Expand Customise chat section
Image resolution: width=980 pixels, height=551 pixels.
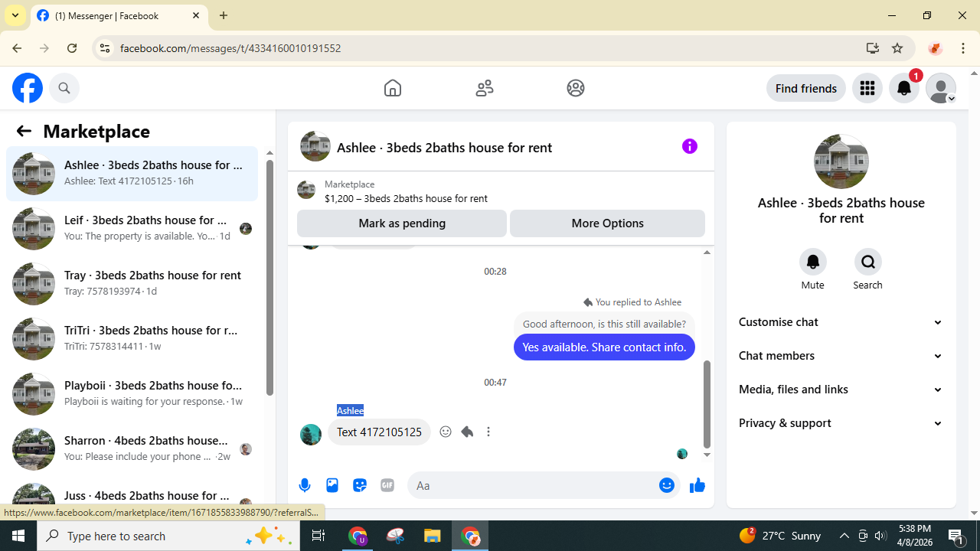point(841,322)
